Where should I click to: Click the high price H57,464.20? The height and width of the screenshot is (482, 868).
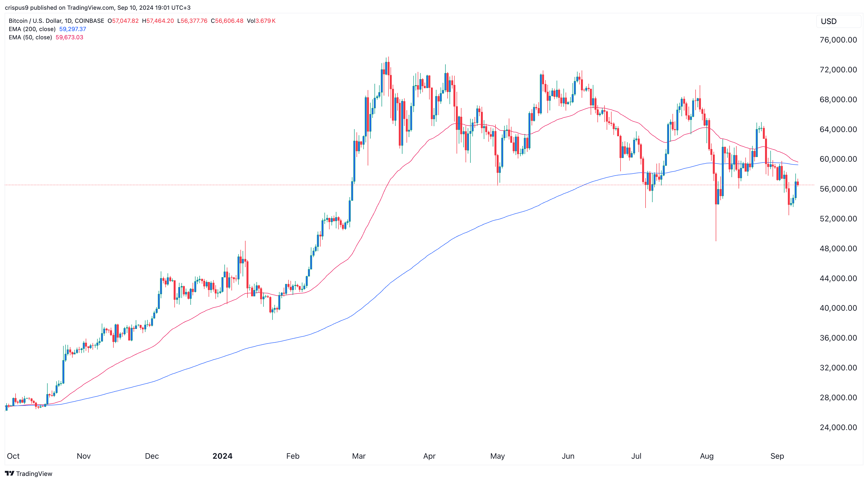[158, 21]
